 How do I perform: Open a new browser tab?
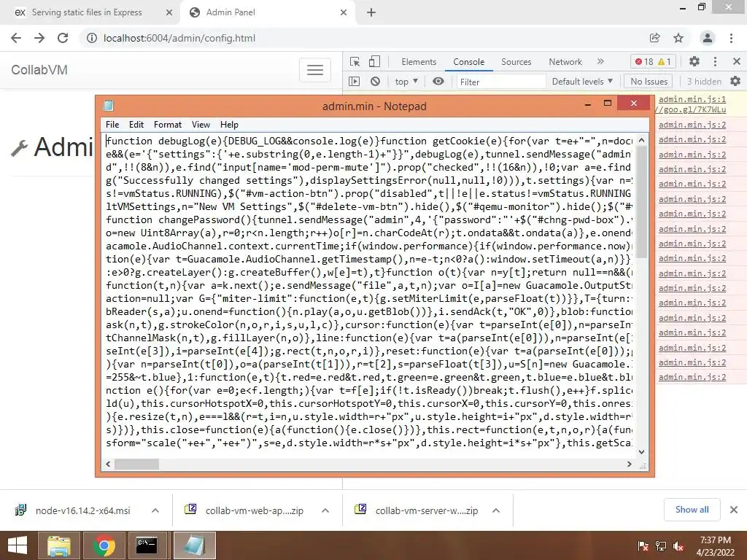pyautogui.click(x=371, y=12)
